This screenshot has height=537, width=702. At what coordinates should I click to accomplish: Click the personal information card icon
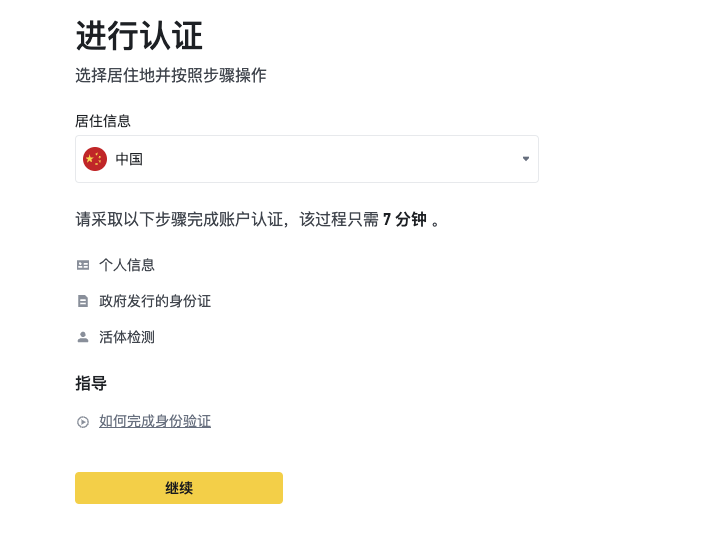click(x=83, y=265)
